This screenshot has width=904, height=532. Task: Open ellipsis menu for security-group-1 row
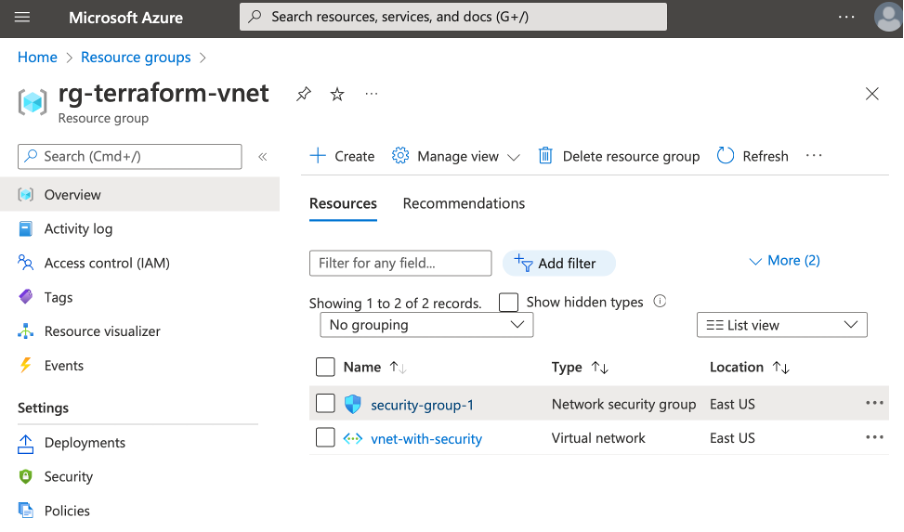[x=875, y=403]
